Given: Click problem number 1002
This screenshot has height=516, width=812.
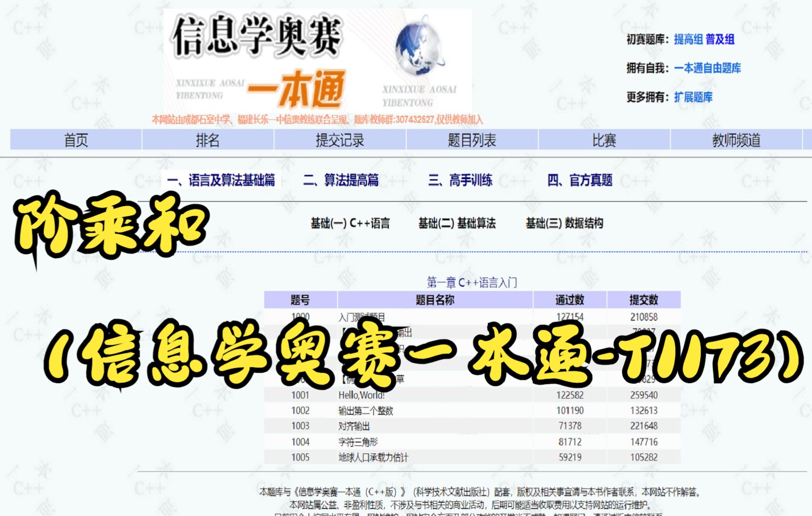Looking at the screenshot, I should tap(300, 411).
